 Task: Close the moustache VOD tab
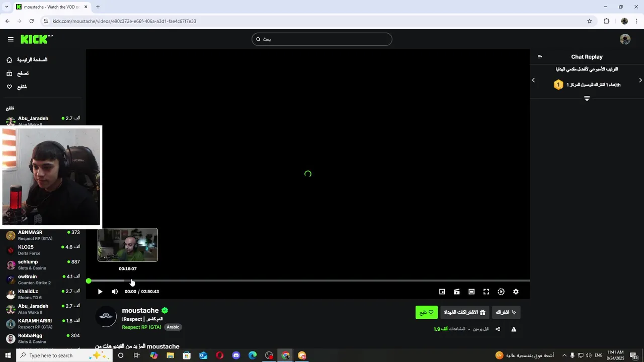pos(86,7)
